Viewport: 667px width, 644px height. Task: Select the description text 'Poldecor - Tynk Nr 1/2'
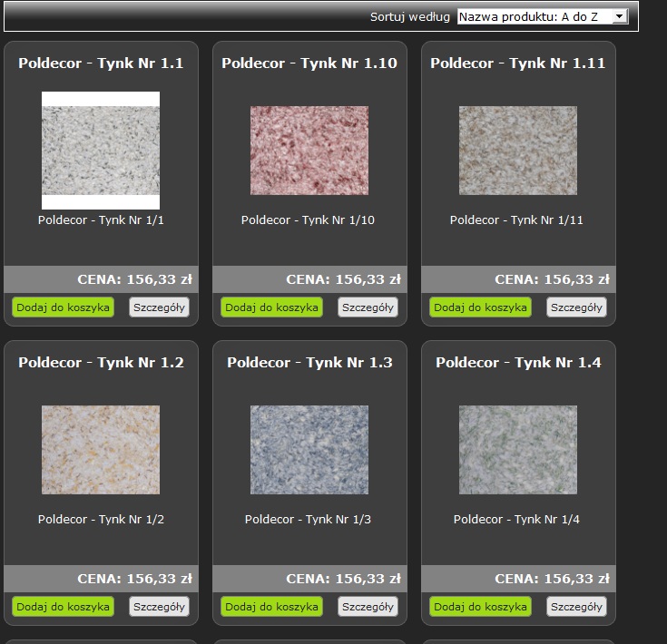click(x=101, y=520)
